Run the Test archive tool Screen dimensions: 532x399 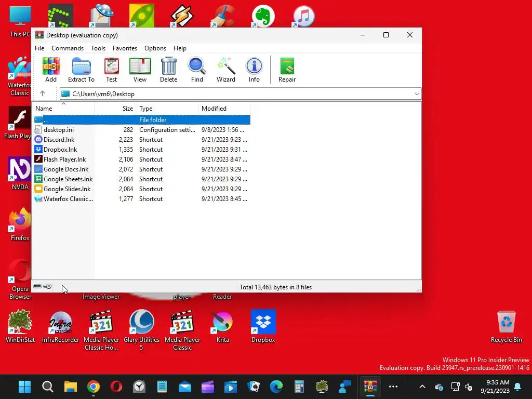[111, 70]
